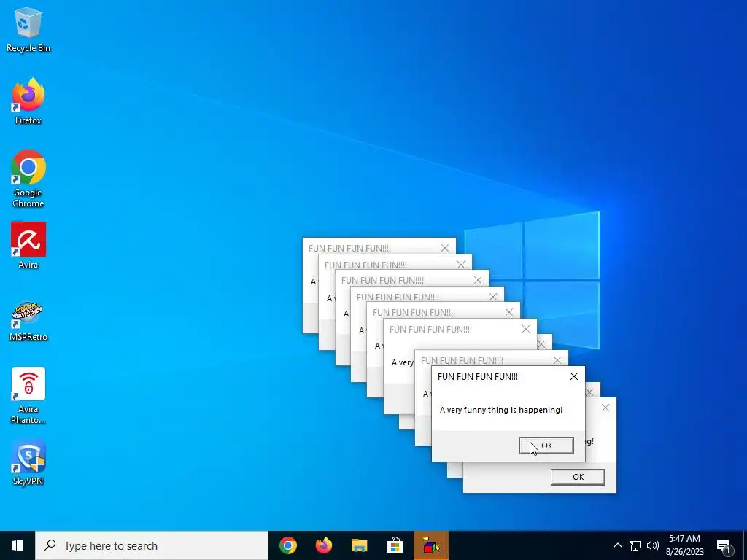Click OK in the front FUN dialog
Screen dimensions: 747x560
[546, 446]
